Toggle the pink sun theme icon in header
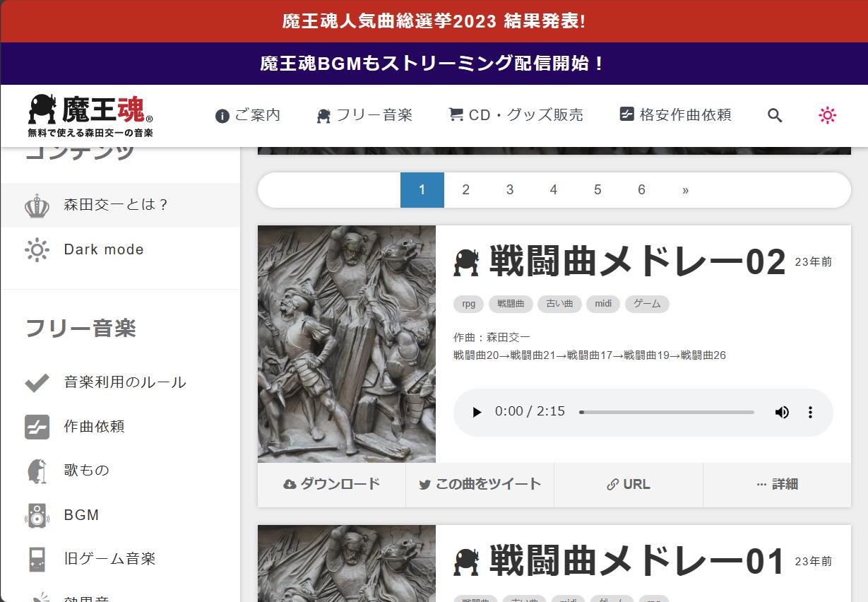868x602 pixels. coord(827,115)
